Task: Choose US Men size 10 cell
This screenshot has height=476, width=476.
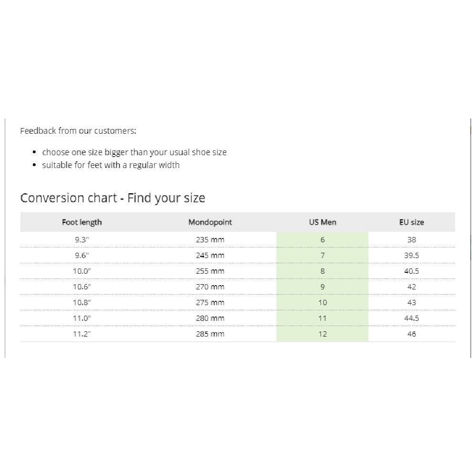Action: (x=322, y=303)
